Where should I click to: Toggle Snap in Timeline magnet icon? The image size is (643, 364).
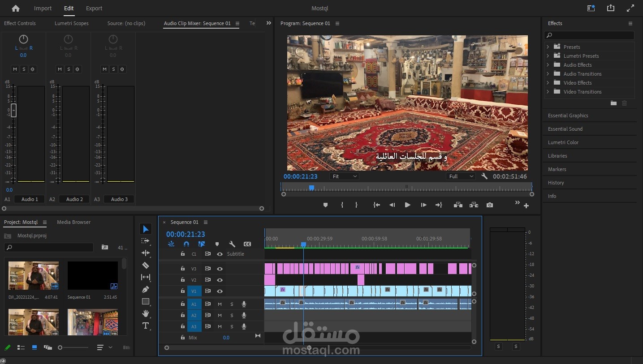186,244
